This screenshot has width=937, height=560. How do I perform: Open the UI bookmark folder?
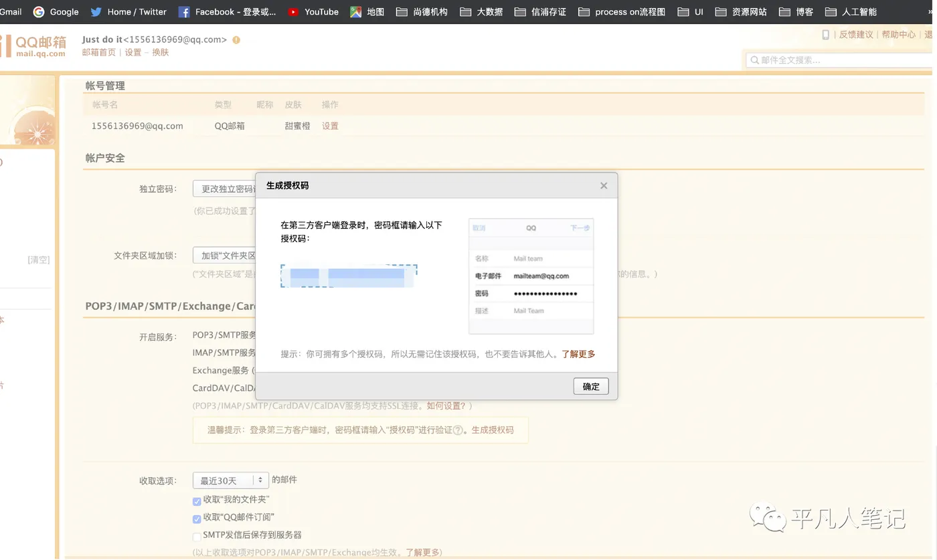pyautogui.click(x=691, y=11)
